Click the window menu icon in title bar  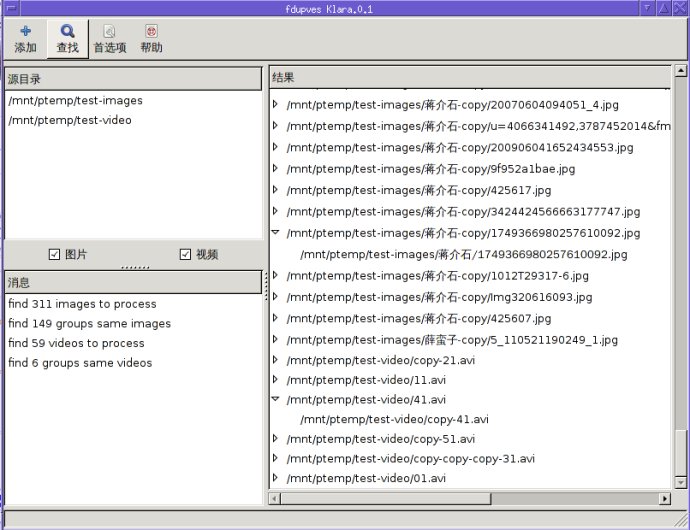coord(8,8)
